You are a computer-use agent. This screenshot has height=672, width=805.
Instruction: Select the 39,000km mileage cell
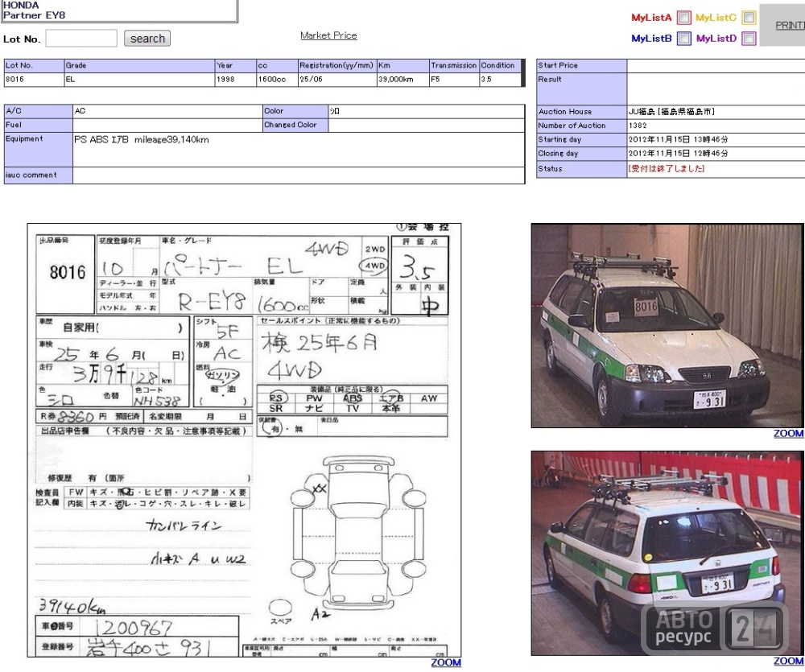[x=403, y=80]
